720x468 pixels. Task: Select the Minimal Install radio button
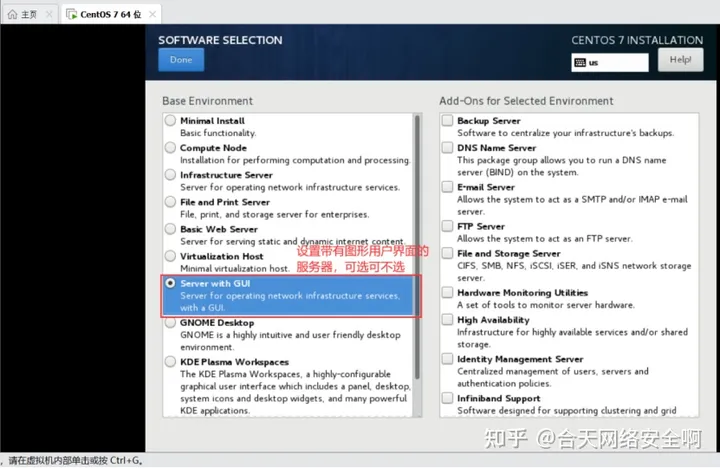click(170, 120)
